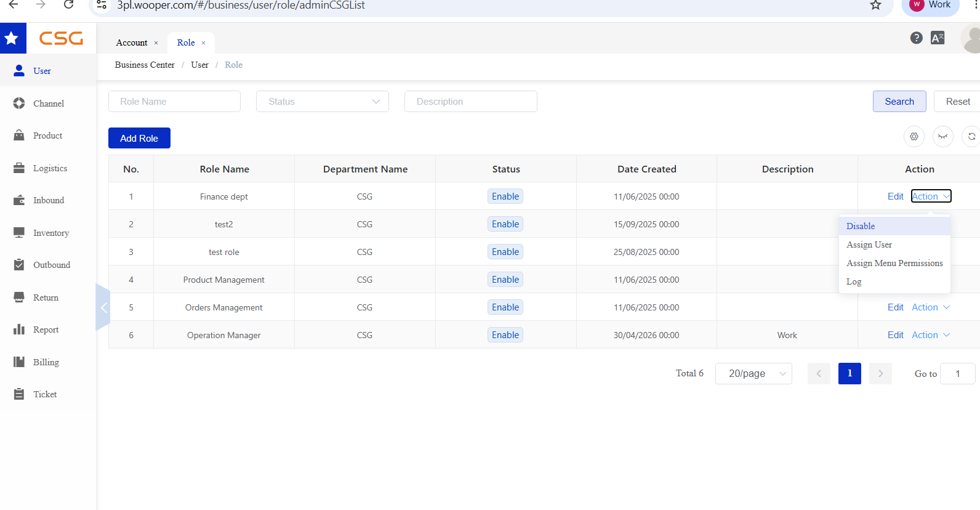Navigate to Outbound in the sidebar
The width and height of the screenshot is (980, 510).
tap(48, 265)
